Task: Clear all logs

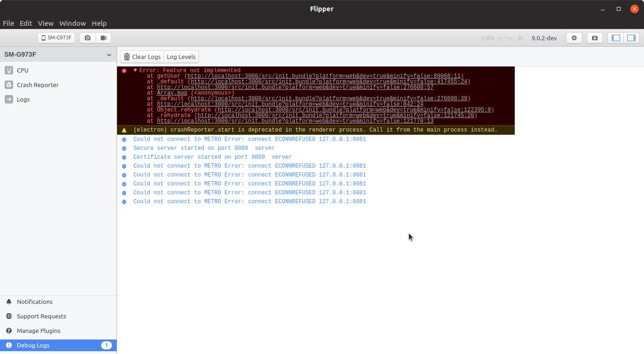Action: [x=141, y=56]
